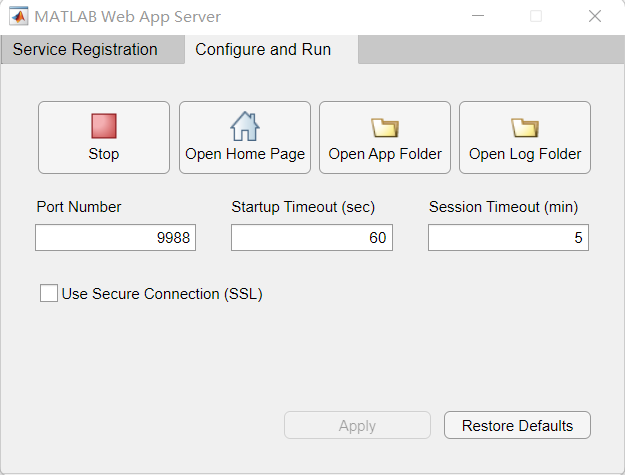Enable Use Secure Connection (SSL) checkbox

click(x=49, y=293)
